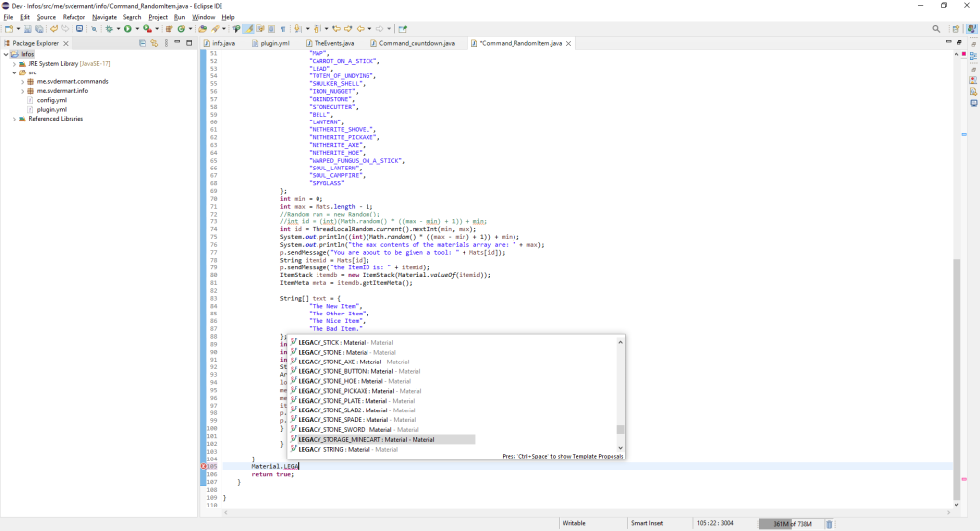This screenshot has width=980, height=531.
Task: Expand me.svdermant.info package
Action: pos(23,91)
